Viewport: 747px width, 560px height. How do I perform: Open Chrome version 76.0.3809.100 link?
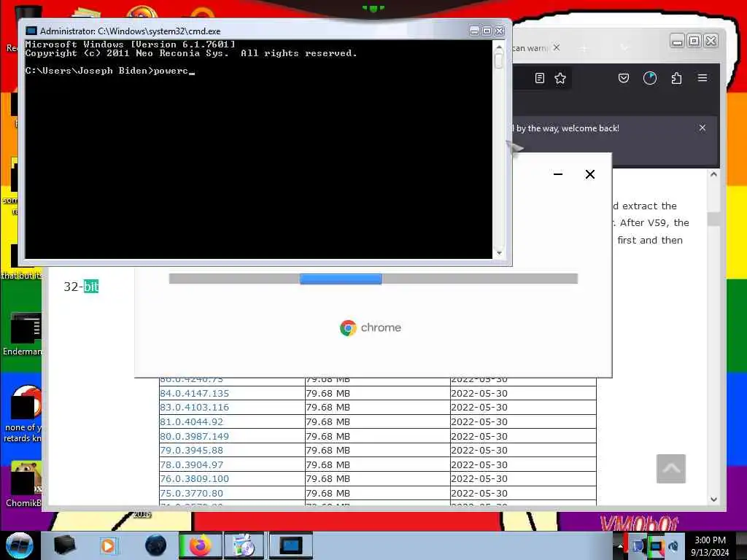(194, 478)
